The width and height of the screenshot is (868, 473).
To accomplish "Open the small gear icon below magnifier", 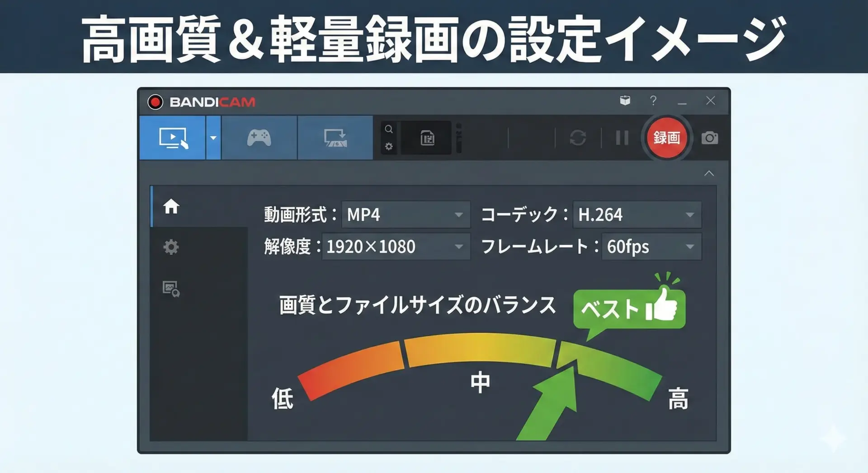I will point(389,146).
